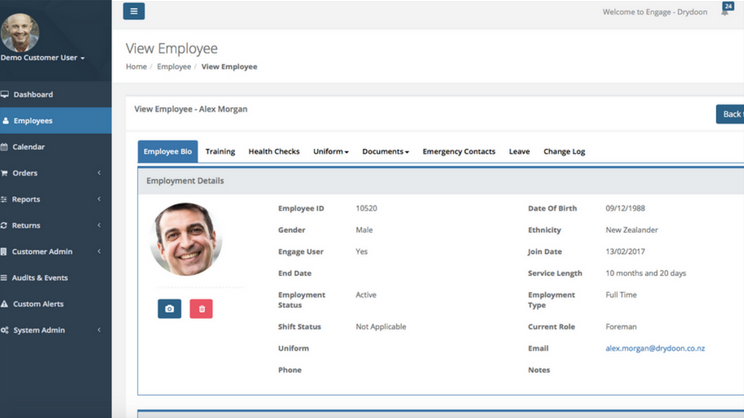The height and width of the screenshot is (418, 744).
Task: Click the Orders cart icon in sidebar
Action: pyautogui.click(x=4, y=173)
